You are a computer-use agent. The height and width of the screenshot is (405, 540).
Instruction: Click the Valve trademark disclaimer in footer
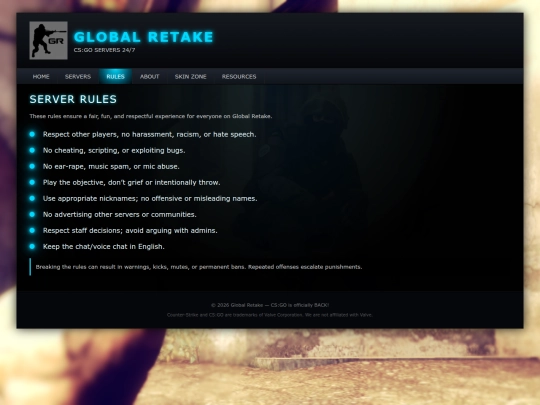[x=270, y=315]
